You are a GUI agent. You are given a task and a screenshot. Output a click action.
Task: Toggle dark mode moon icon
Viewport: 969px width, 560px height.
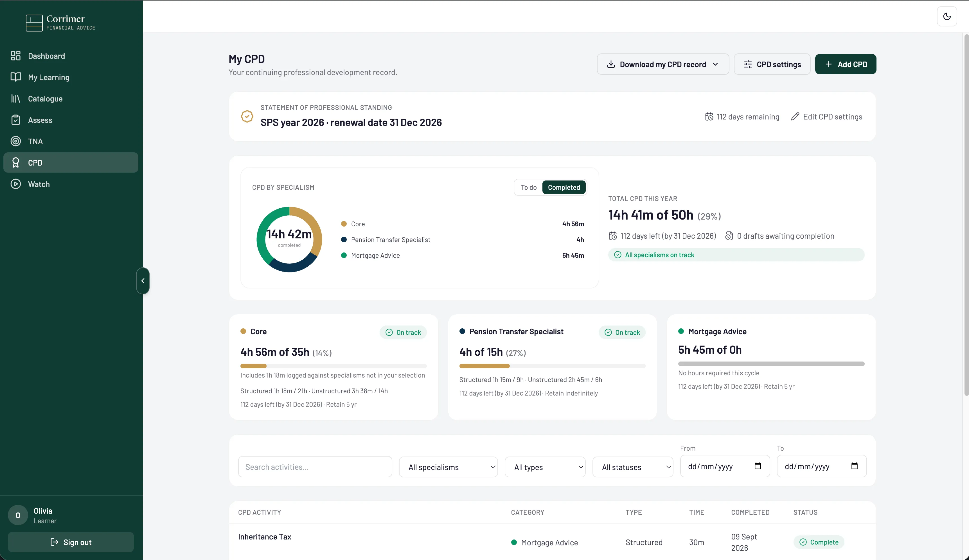pos(947,16)
